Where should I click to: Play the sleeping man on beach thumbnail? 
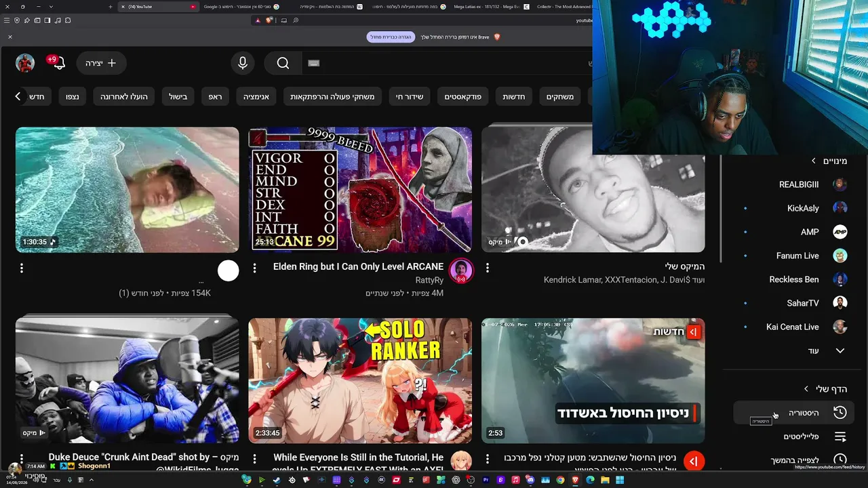[x=127, y=190]
